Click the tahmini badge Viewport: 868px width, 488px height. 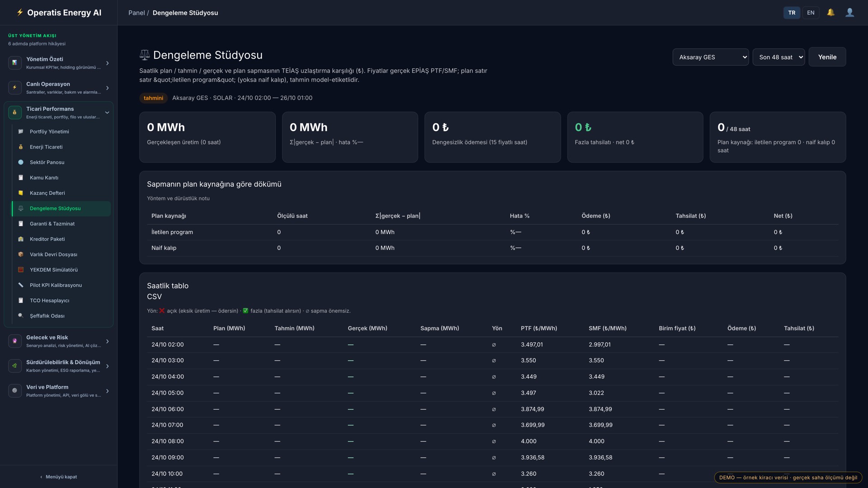[153, 98]
